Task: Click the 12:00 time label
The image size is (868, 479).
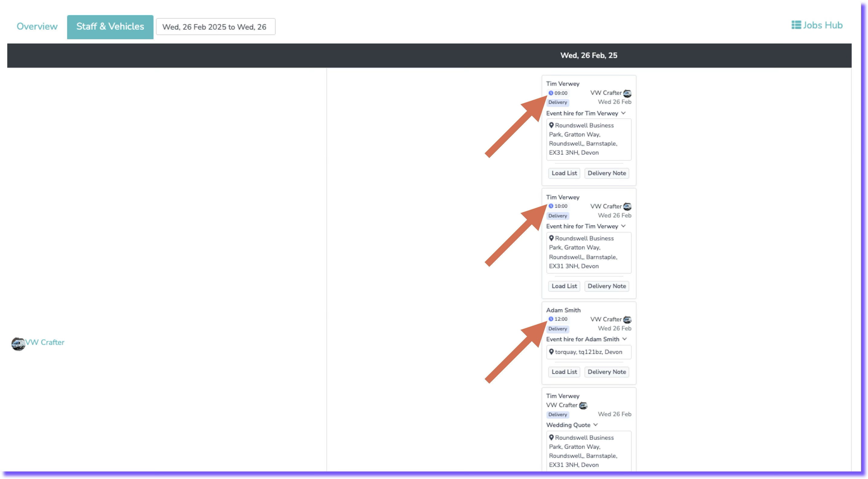Action: (x=561, y=319)
